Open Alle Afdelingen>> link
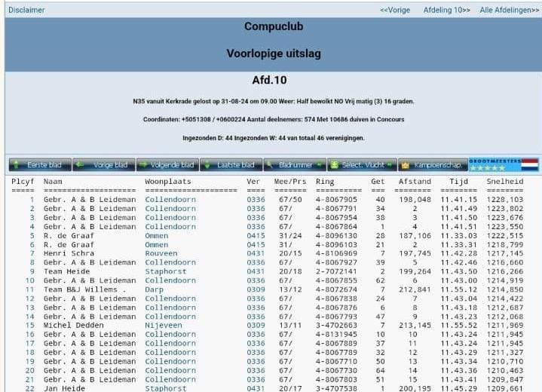 510,10
